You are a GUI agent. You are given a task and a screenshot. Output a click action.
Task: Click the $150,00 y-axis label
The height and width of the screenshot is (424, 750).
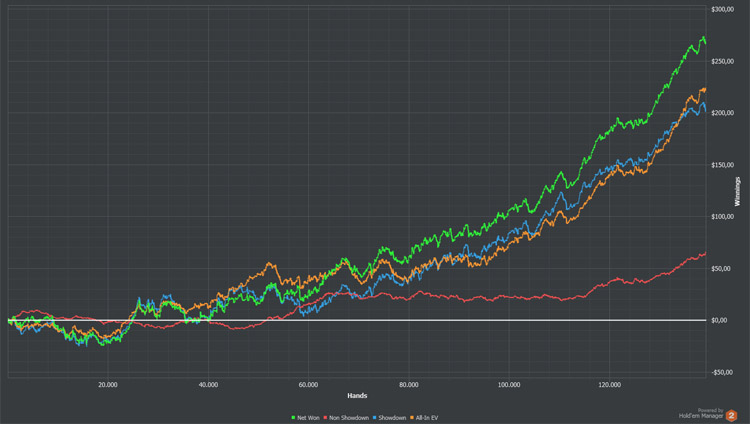point(723,165)
